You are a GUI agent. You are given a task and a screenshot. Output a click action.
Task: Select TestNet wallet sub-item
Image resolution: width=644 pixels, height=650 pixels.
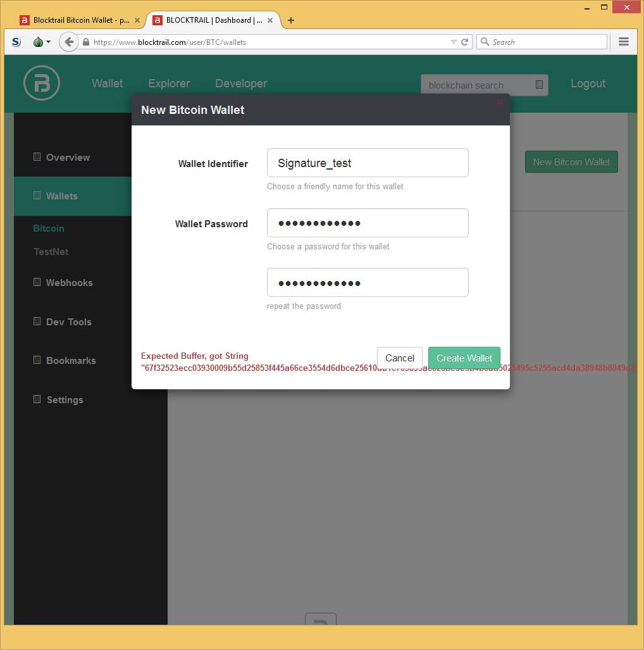click(x=51, y=252)
